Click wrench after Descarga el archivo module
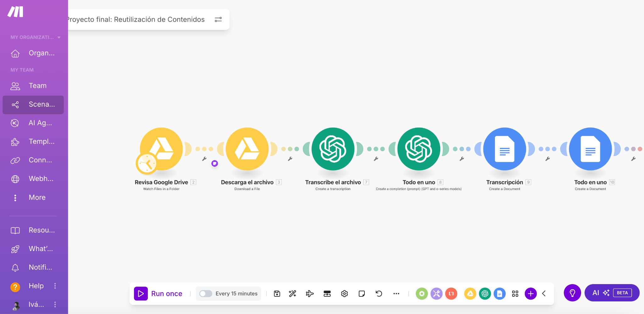Viewport: 644px width, 314px height. click(x=290, y=159)
